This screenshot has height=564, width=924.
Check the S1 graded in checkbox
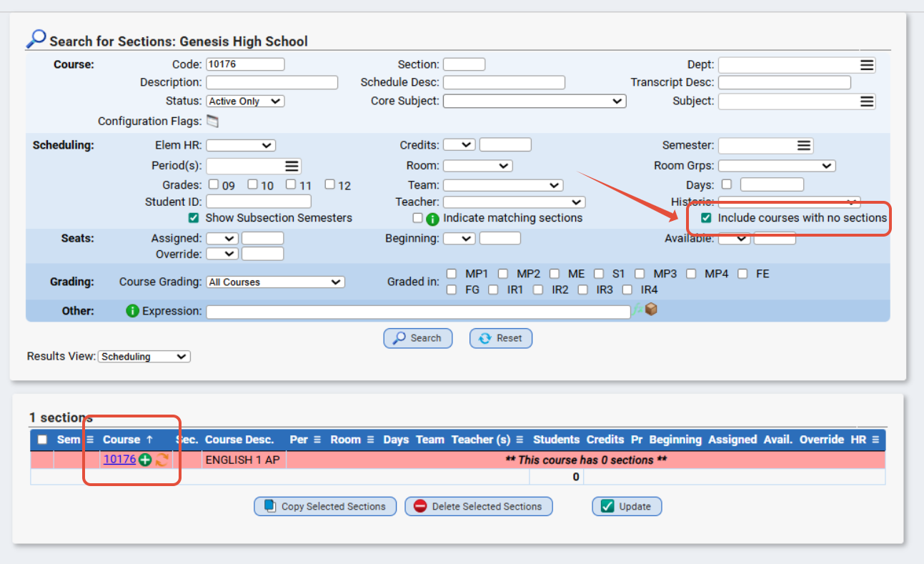[x=598, y=274]
